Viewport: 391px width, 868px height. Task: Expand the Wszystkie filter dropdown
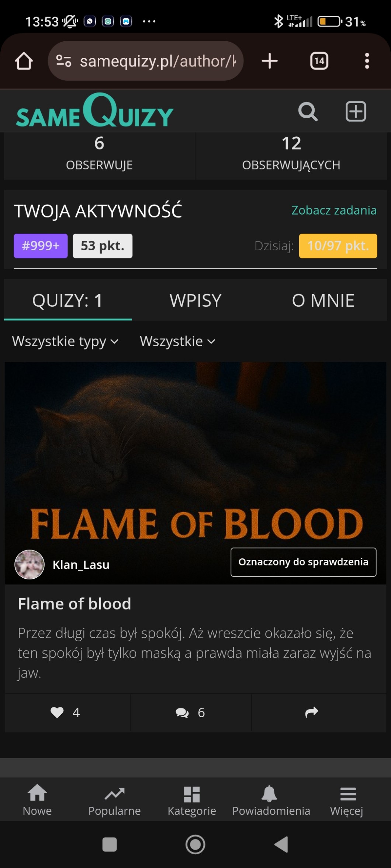pos(177,341)
